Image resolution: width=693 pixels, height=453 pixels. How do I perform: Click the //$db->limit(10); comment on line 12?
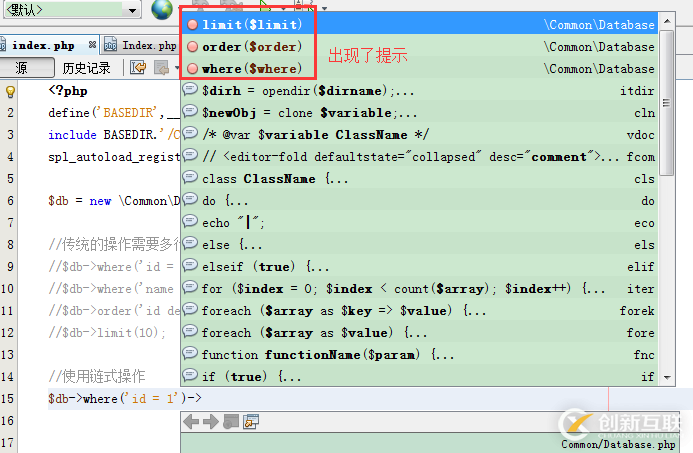(x=107, y=332)
